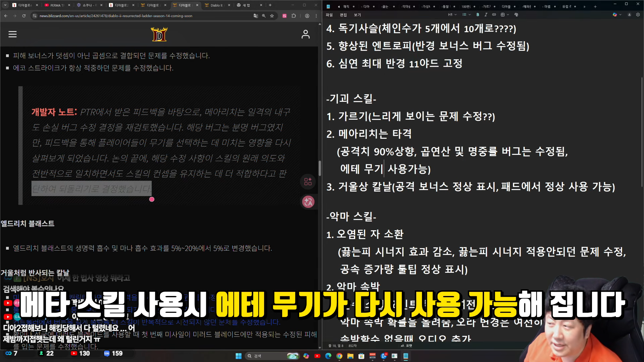Show next Notepad tabs with the right arrow
This screenshot has width=644, height=362.
click(x=585, y=6)
